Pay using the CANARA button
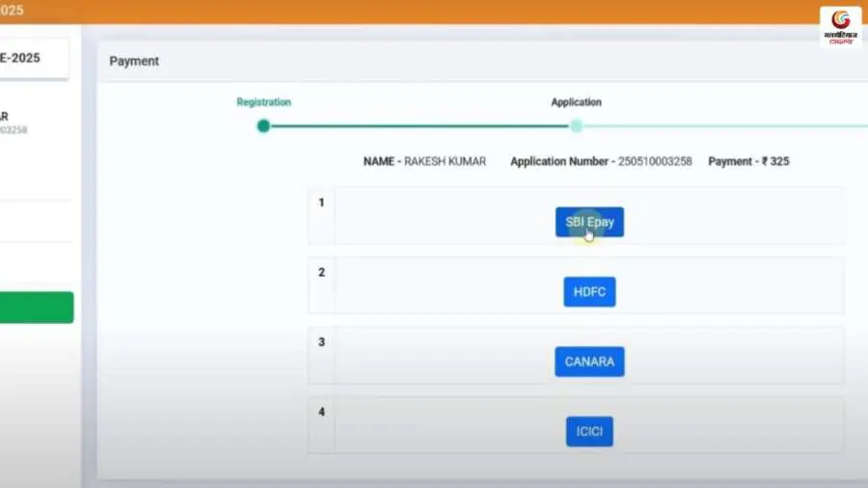 tap(589, 362)
